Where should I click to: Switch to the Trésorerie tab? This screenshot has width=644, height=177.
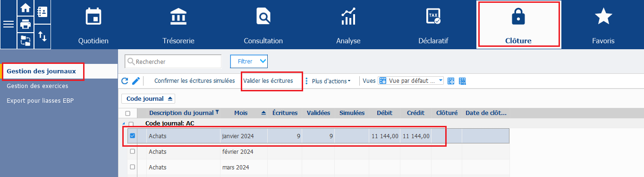tap(178, 25)
